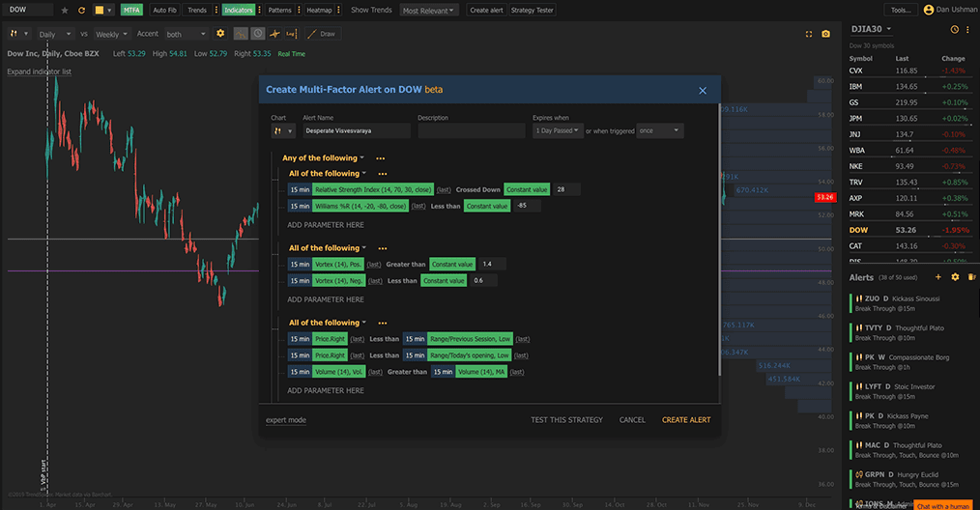Toggle the MTFA button
Viewport: 980px width, 510px height.
click(131, 10)
